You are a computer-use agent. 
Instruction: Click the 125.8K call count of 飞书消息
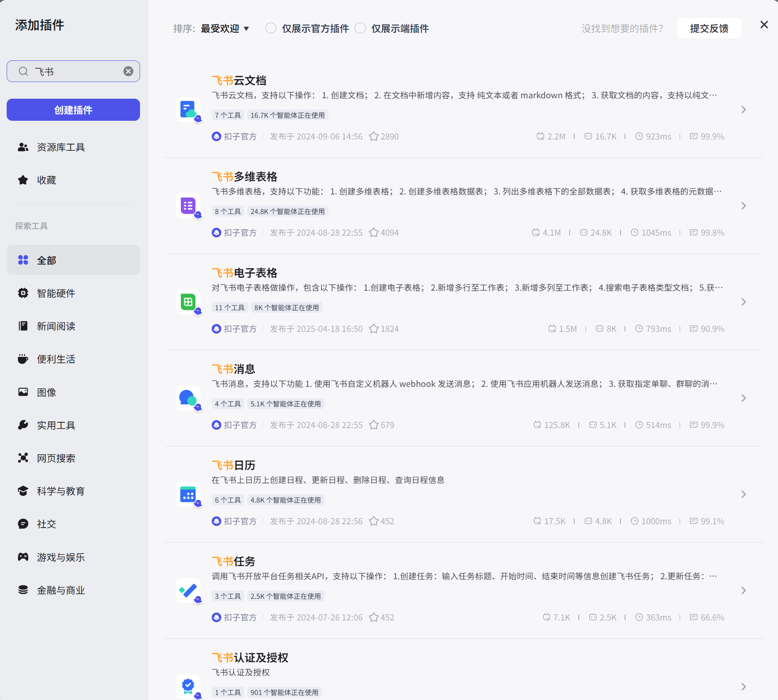[x=552, y=425]
